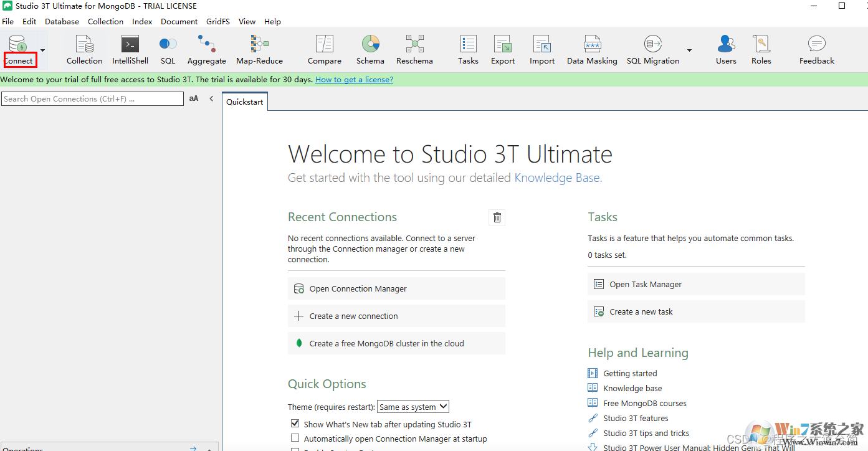Open the Map-Reduce tool
The height and width of the screenshot is (451, 868).
pos(259,50)
